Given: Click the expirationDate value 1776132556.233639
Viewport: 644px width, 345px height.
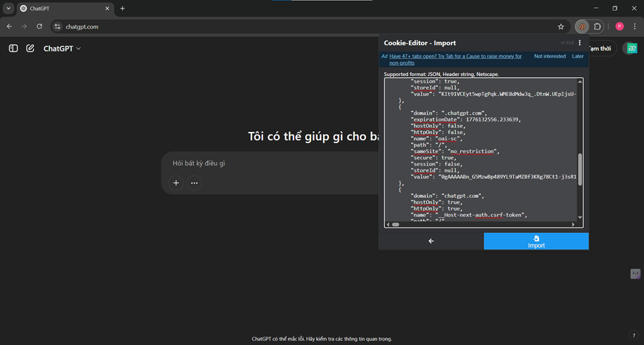Looking at the screenshot, I should [x=492, y=120].
